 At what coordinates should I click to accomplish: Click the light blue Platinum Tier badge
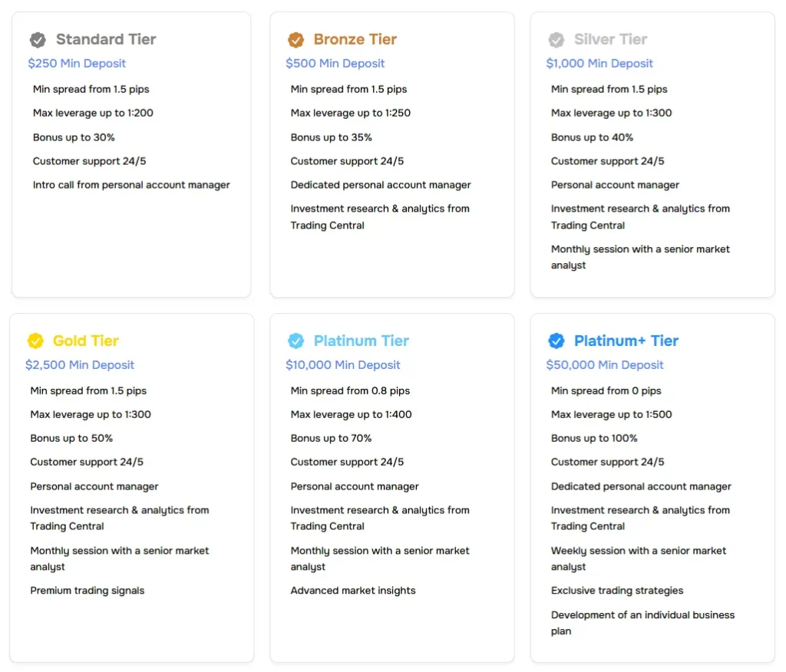pyautogui.click(x=296, y=341)
